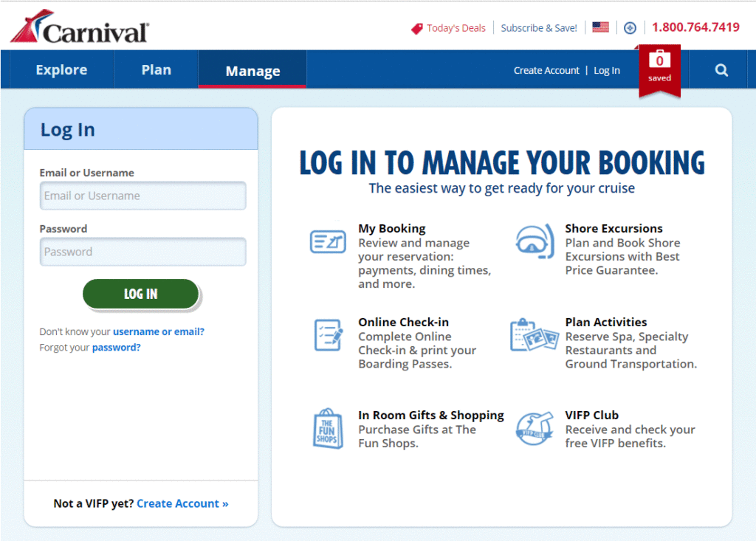
Task: Click The Fun Shops bag icon
Action: (x=328, y=429)
